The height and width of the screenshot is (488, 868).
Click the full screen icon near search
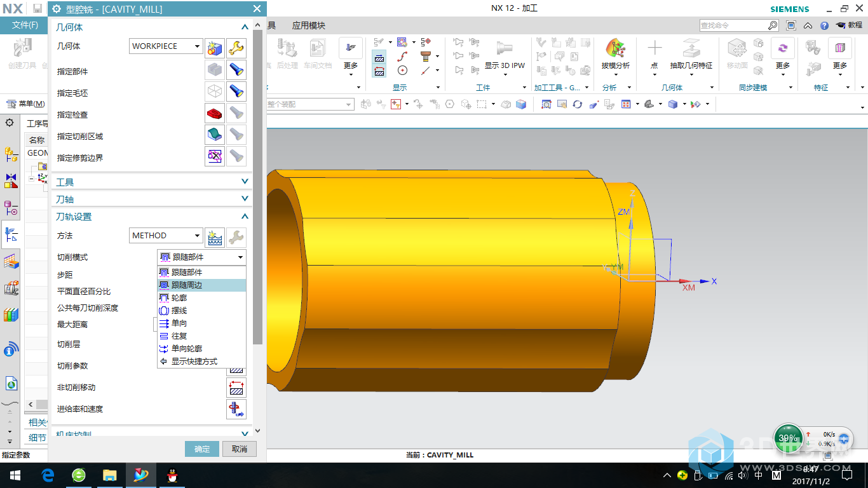[791, 26]
